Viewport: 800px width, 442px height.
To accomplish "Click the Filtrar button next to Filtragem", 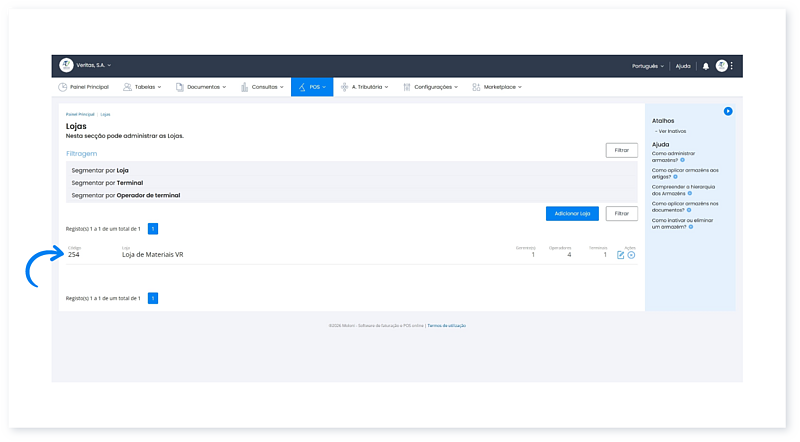I will [621, 150].
